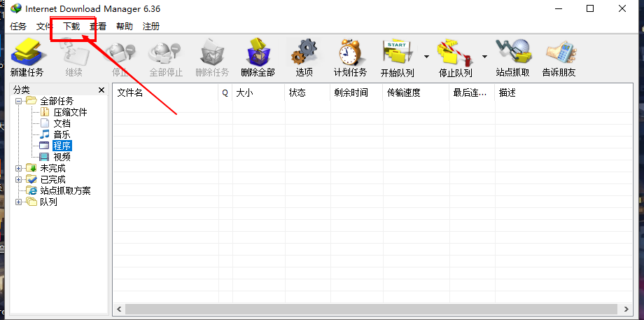The width and height of the screenshot is (644, 320).
Task: Click the 全部停止 stop-all icon
Action: pyautogui.click(x=166, y=57)
